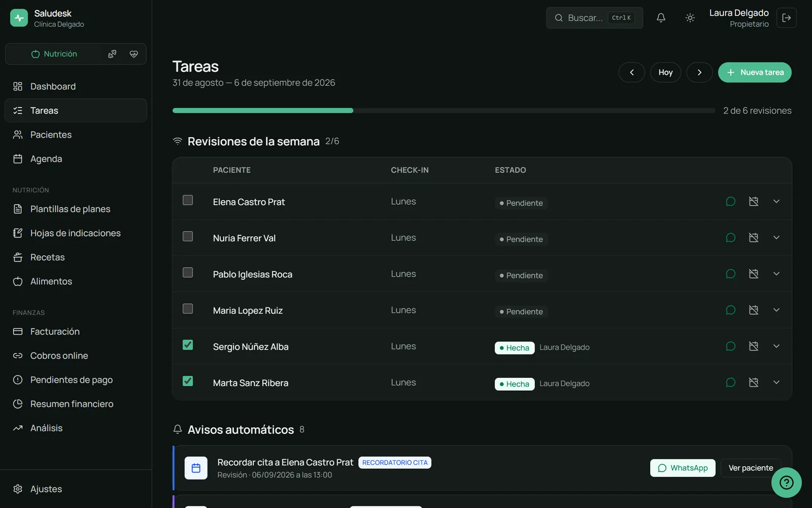Uncheck the box for Sergio Núñez Alba

click(x=188, y=345)
